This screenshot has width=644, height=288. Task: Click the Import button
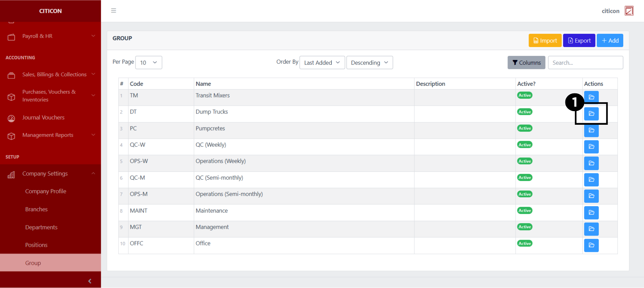coord(545,41)
